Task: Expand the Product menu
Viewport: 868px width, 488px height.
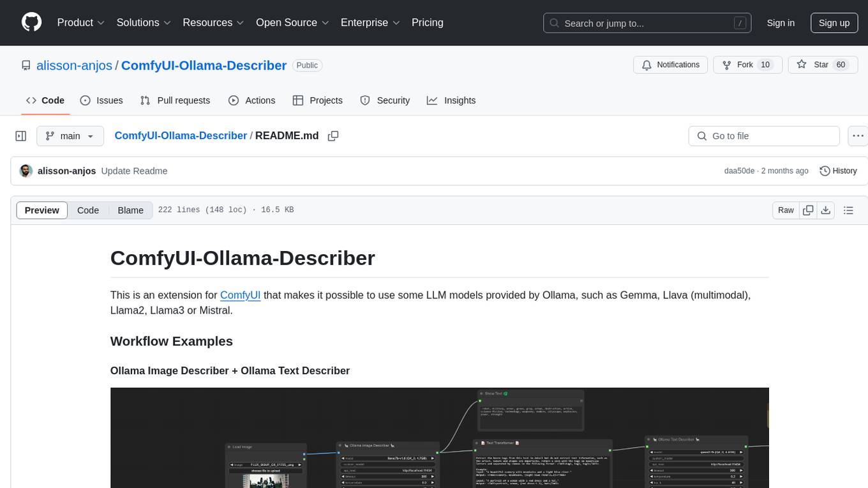Action: [x=81, y=22]
